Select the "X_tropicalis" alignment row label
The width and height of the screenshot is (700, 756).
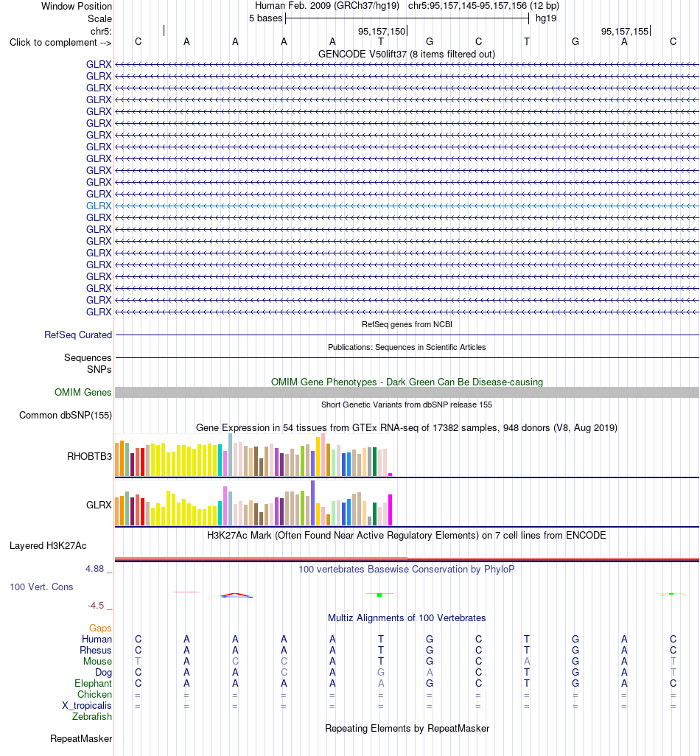tap(87, 705)
